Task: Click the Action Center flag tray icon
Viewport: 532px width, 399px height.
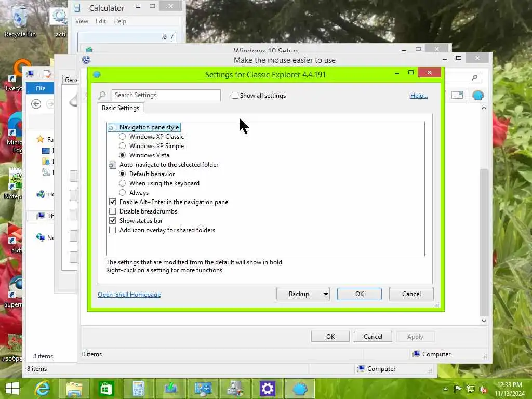Action: [x=458, y=389]
